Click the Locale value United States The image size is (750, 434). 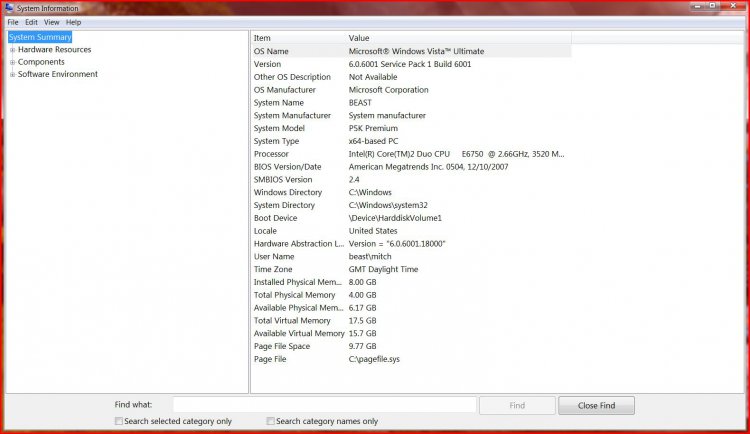click(373, 231)
